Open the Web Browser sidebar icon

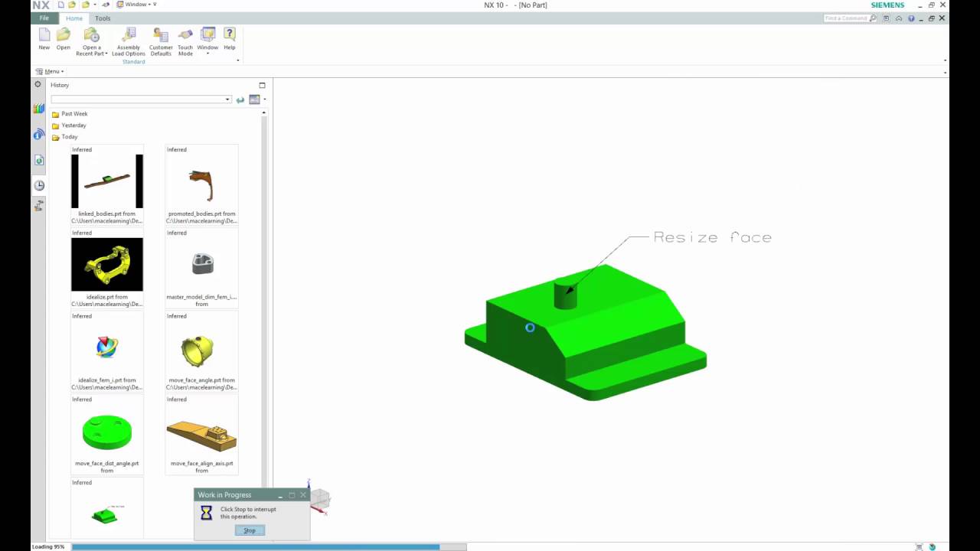coord(39,160)
